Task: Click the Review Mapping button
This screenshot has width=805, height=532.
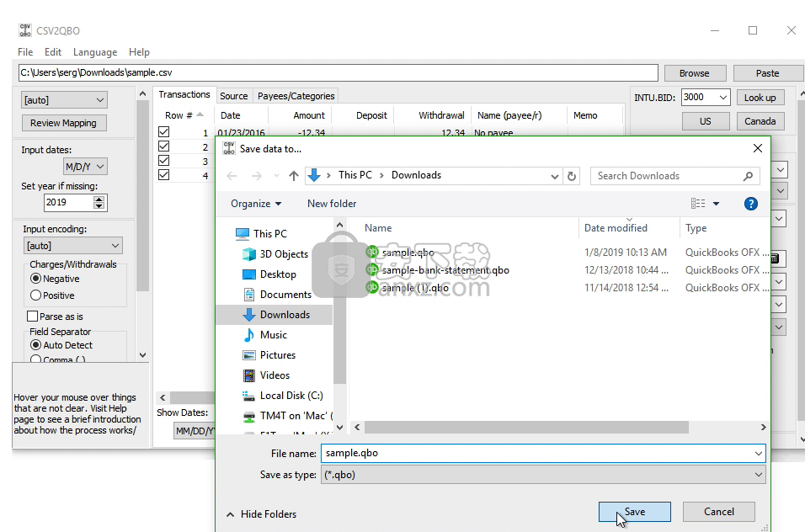Action: [64, 123]
